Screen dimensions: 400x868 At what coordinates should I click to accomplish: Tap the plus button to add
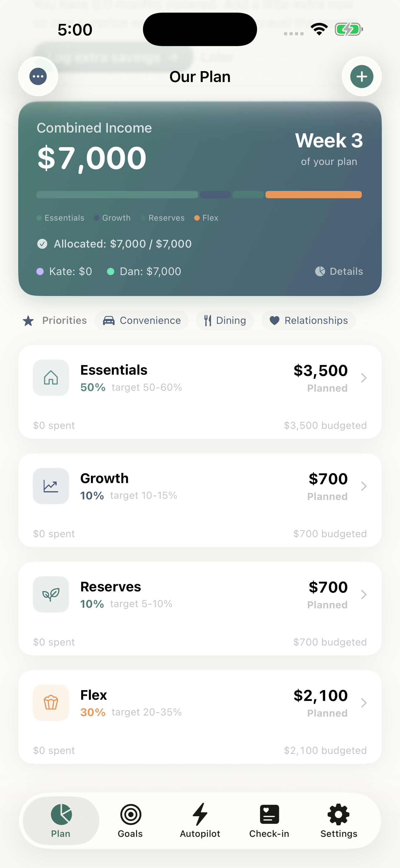(x=362, y=77)
